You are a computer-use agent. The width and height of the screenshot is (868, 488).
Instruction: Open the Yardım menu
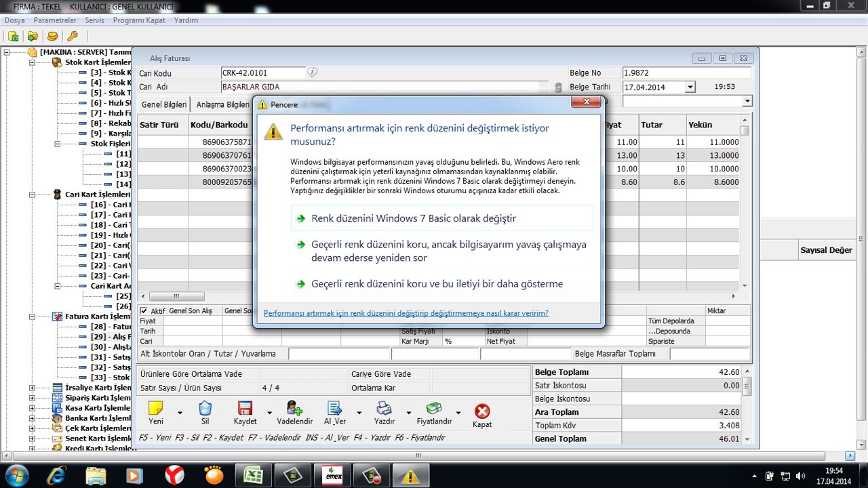[186, 20]
